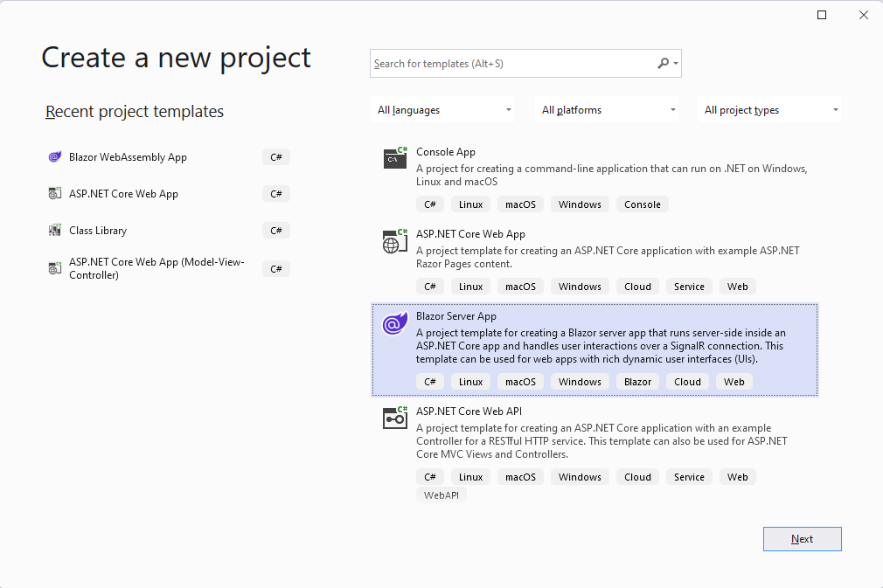Click the Blazor Server App description text
883x588 pixels.
[x=600, y=345]
